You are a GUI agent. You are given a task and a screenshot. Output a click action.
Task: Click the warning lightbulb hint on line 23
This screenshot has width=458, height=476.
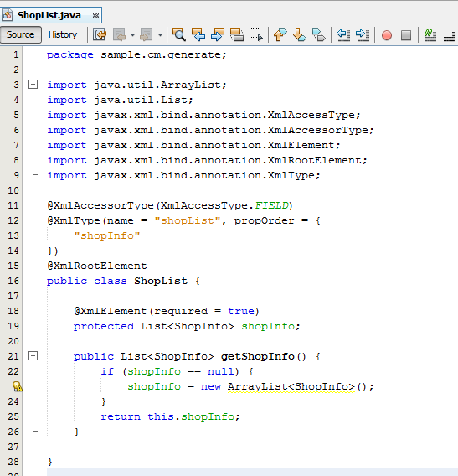click(17, 386)
